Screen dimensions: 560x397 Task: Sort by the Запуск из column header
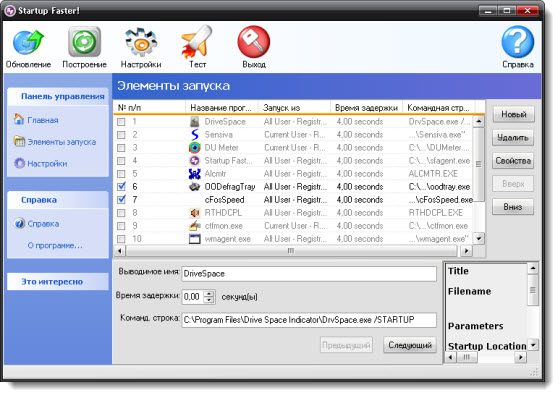pos(294,107)
